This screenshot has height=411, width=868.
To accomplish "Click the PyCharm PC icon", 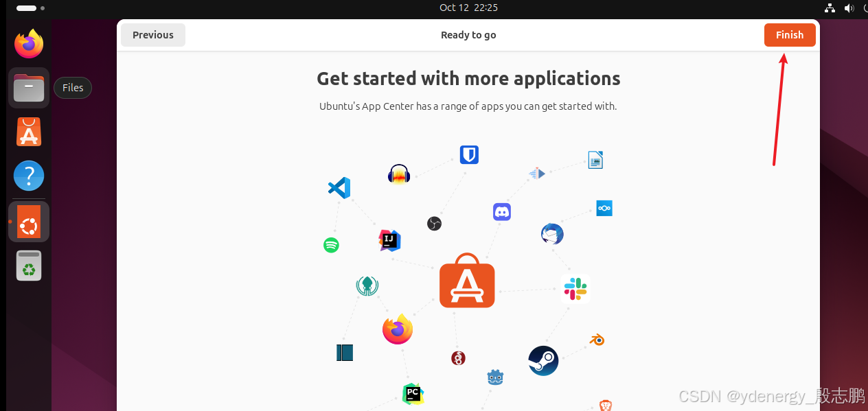I will [413, 394].
